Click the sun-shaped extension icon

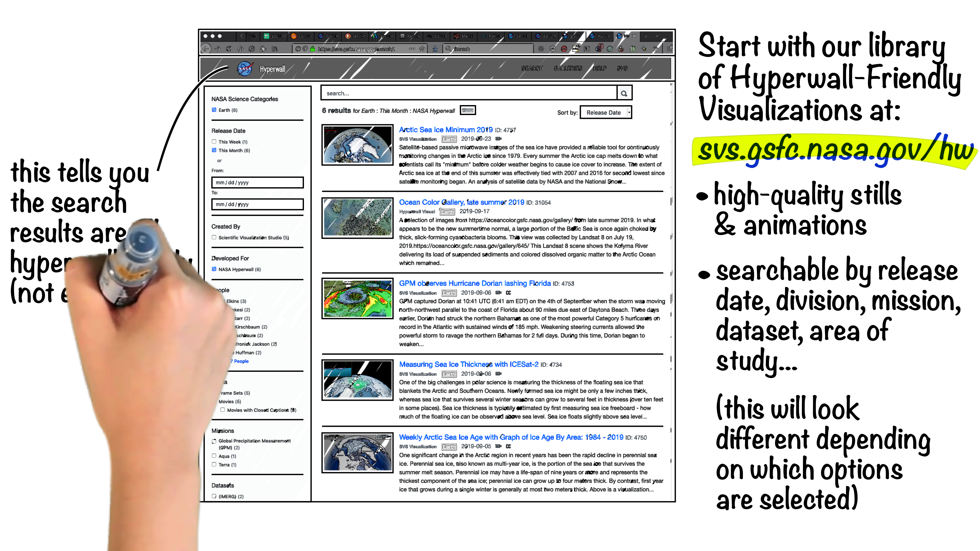tap(541, 49)
